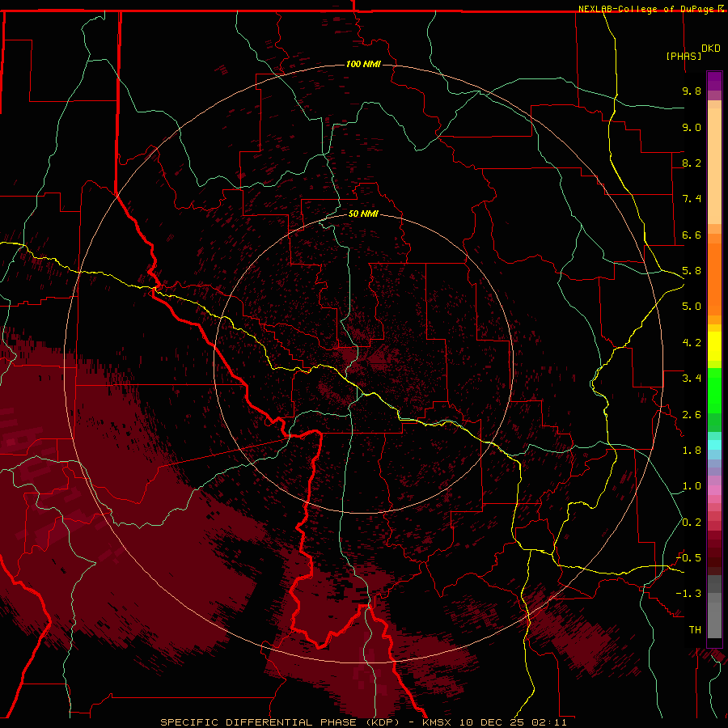Viewport: 728px width, 728px height.
Task: Click the 10 DEC 25 02:11 timestamp
Action: (x=513, y=722)
